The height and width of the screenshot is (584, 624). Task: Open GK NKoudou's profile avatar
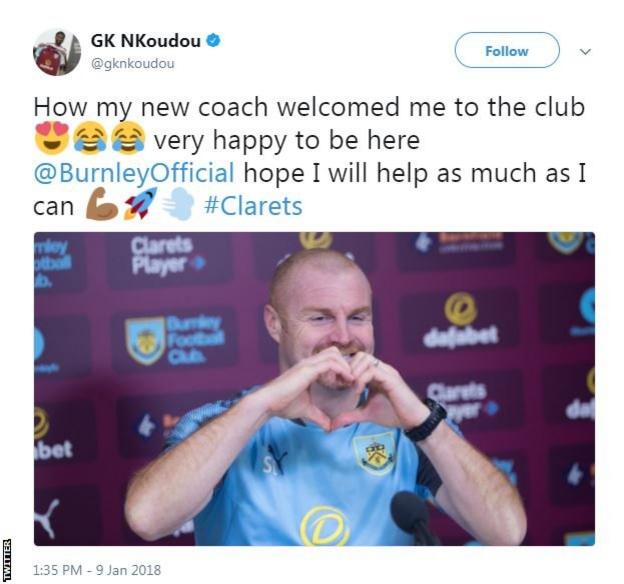57,52
